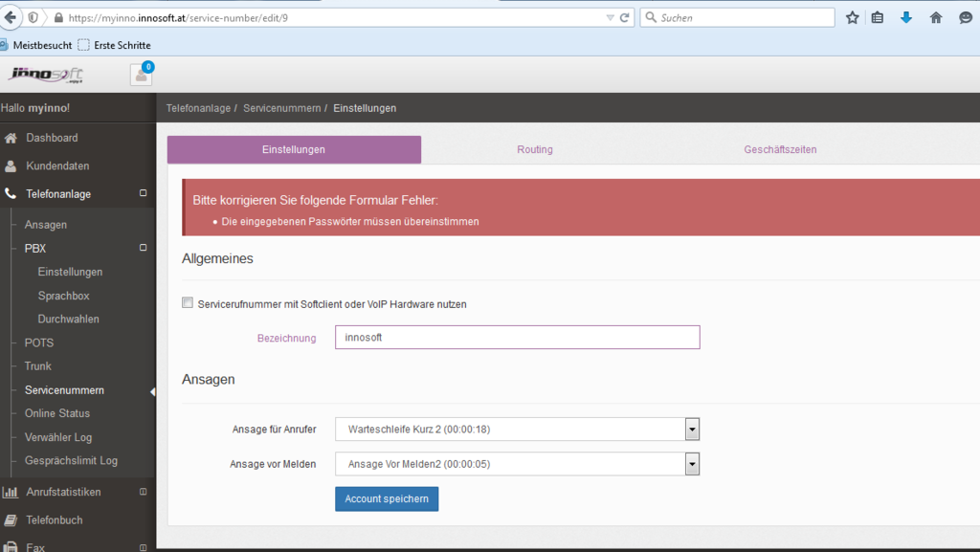
Task: Open the Ansage für Anrufer dropdown
Action: [x=517, y=429]
